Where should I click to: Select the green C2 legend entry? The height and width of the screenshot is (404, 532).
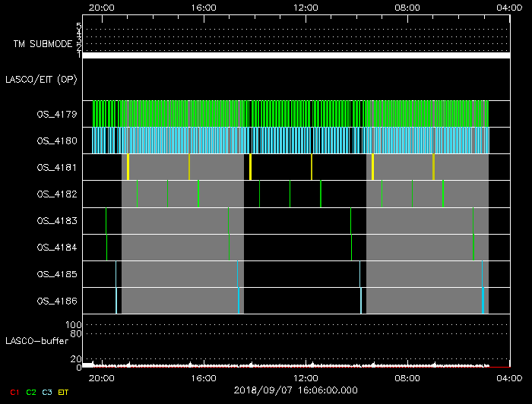coord(31,392)
